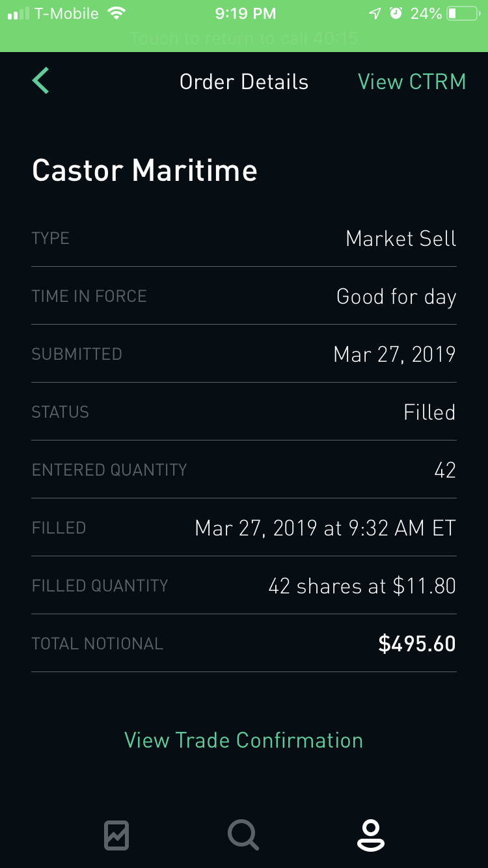Tap the alarm clock status icon
The width and height of the screenshot is (488, 868).
pos(396,13)
